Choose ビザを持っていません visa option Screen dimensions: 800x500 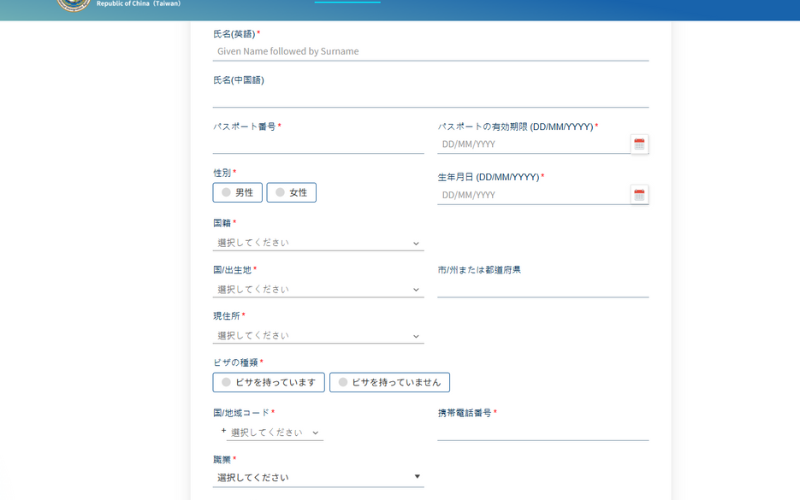point(390,382)
